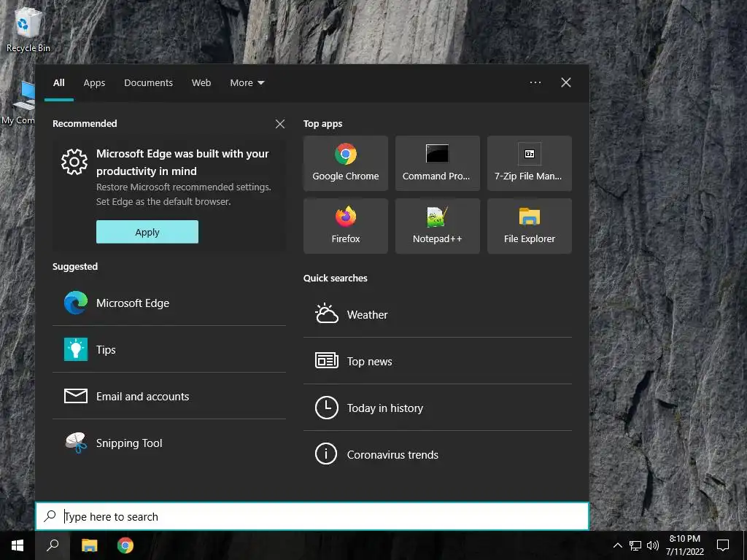Select Today in history quick search

pyautogui.click(x=438, y=408)
